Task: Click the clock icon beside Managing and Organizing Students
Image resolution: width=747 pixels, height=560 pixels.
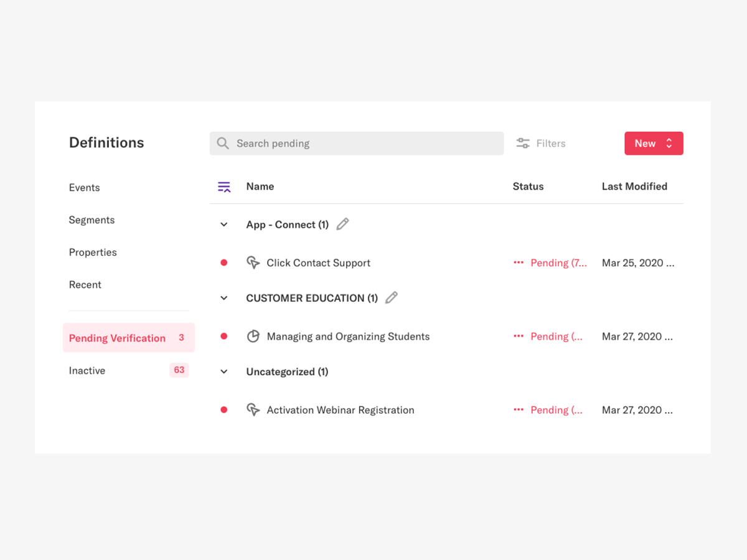Action: 253,336
